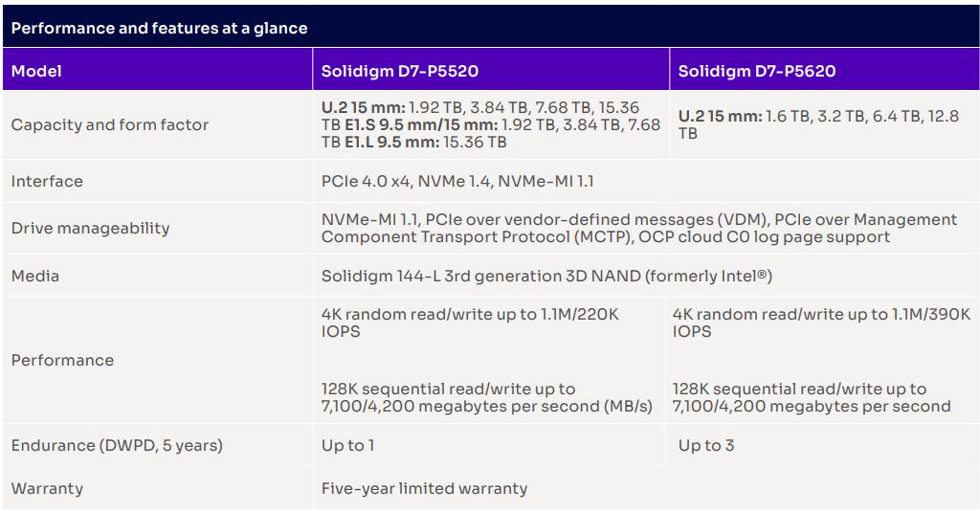
Task: Click the "Performance and features at a glance" title
Action: [159, 29]
